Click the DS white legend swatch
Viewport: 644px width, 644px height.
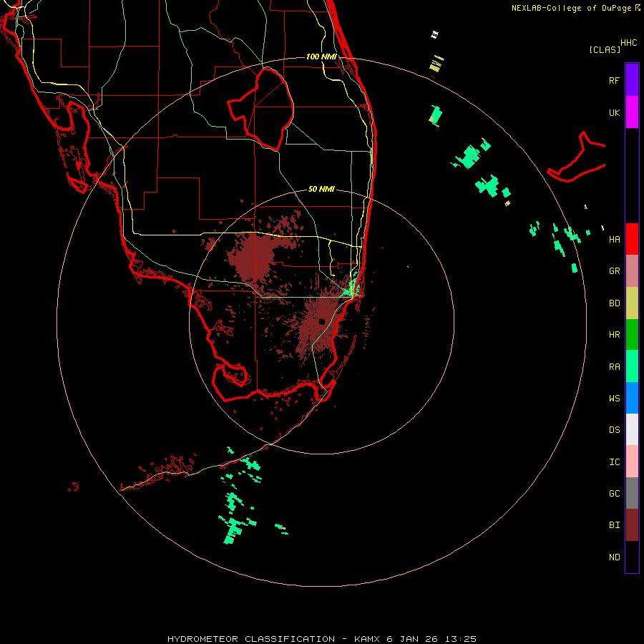[x=632, y=429]
